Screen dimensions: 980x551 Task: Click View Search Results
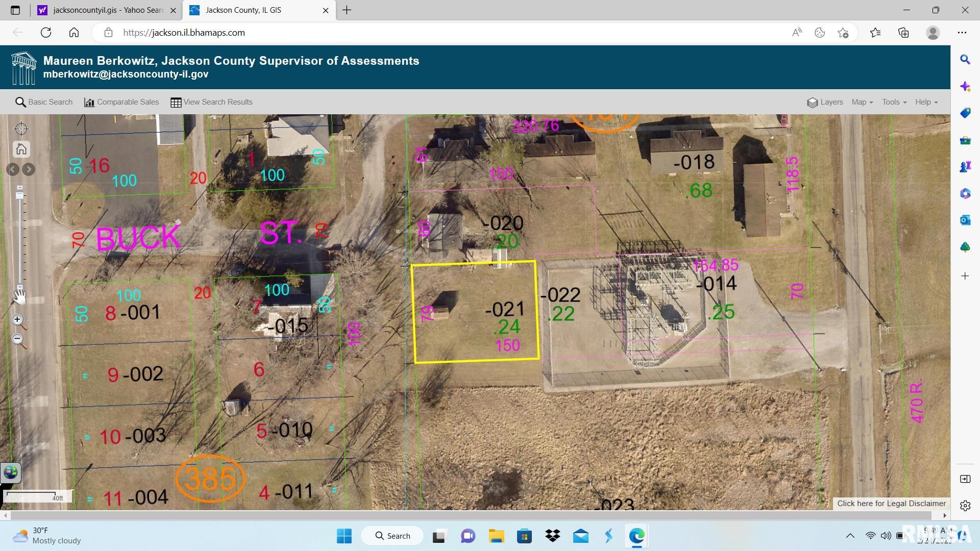[211, 102]
